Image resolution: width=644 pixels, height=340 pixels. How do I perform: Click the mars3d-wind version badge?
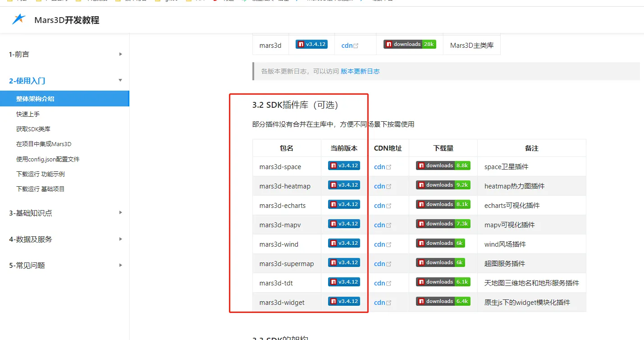344,243
